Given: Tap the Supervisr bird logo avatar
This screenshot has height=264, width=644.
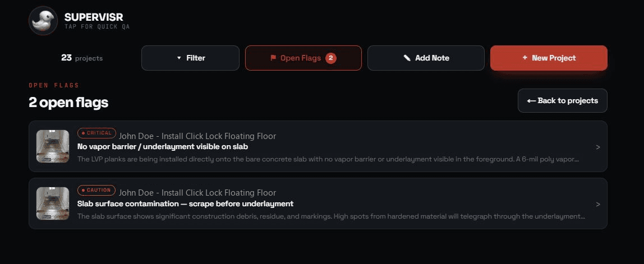Looking at the screenshot, I should [x=43, y=21].
